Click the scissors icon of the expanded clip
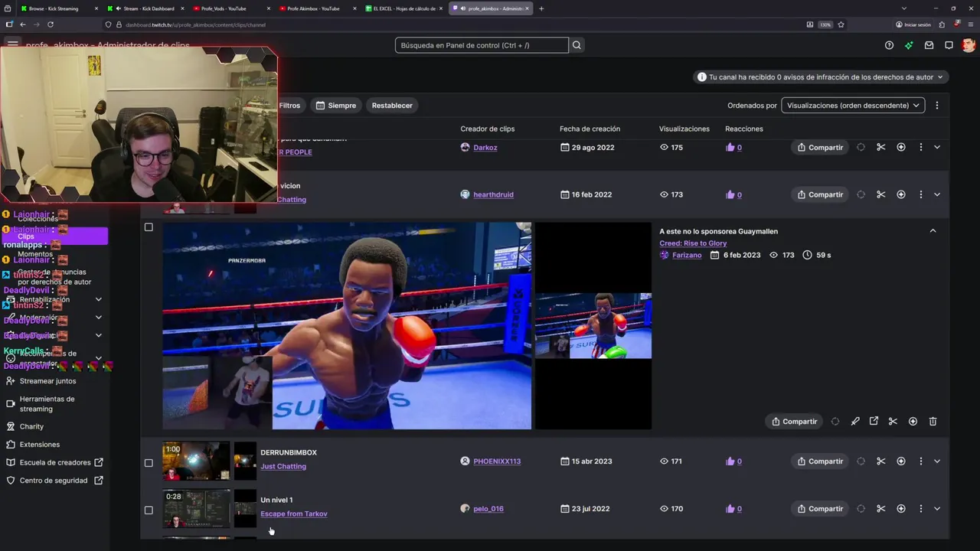 click(x=893, y=421)
